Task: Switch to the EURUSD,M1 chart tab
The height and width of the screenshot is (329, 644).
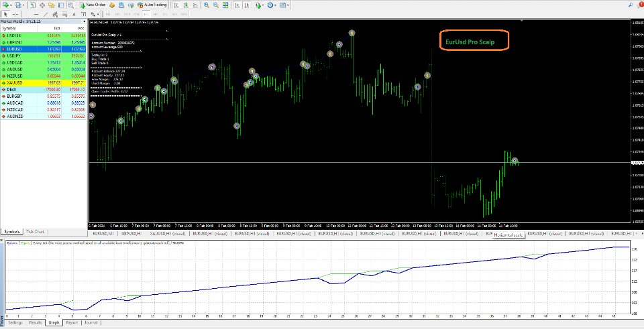Action: [x=103, y=233]
